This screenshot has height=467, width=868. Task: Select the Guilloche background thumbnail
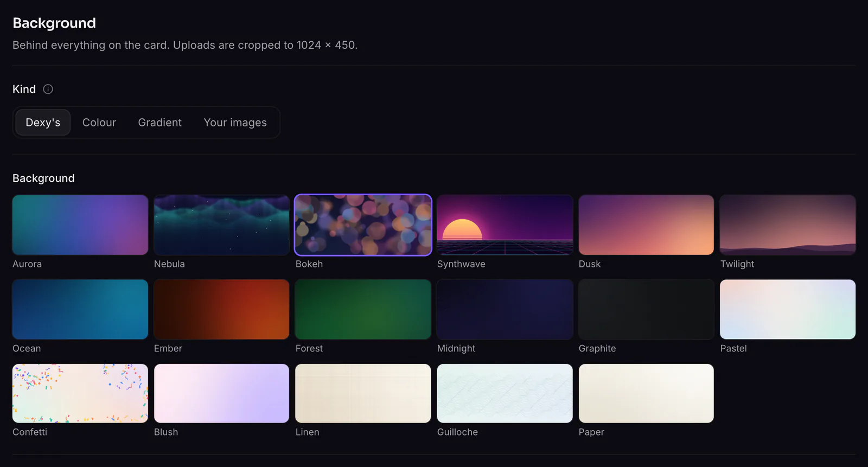click(x=505, y=393)
